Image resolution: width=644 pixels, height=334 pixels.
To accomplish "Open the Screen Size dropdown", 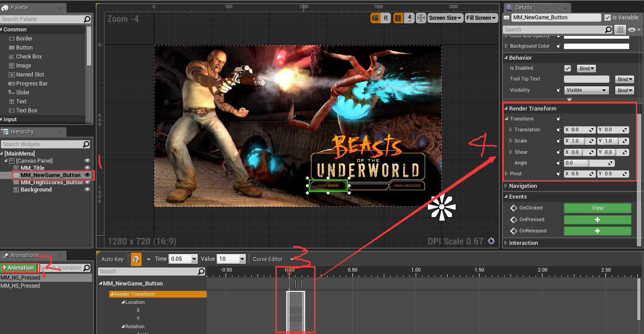I will tap(445, 18).
